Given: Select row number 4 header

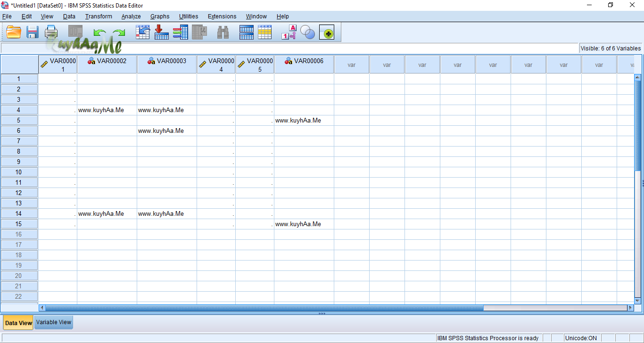Looking at the screenshot, I should [19, 110].
